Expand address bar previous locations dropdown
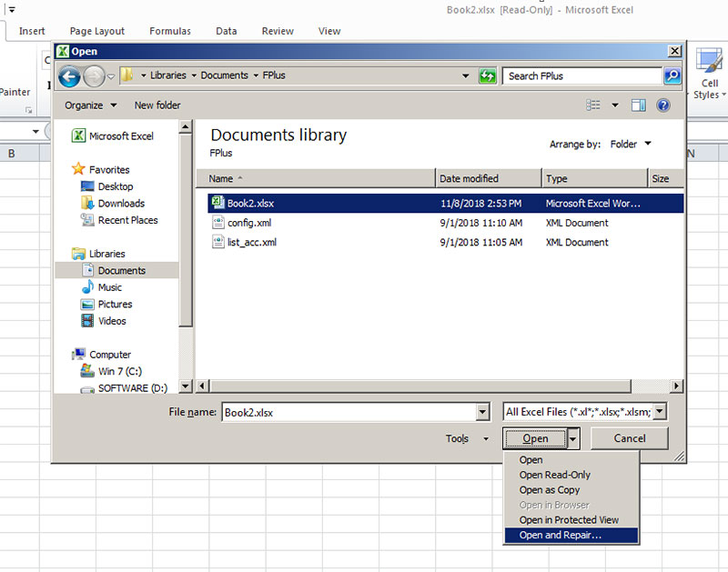The width and height of the screenshot is (728, 572). coord(465,75)
